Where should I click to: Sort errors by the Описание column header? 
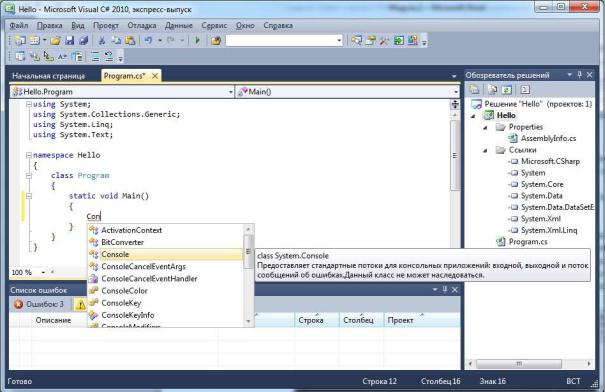coord(53,320)
